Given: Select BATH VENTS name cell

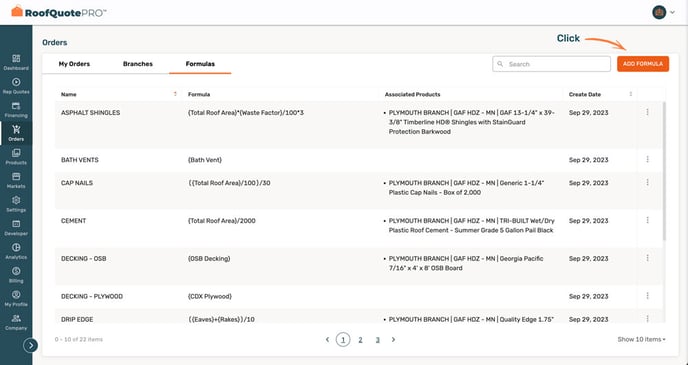Looking at the screenshot, I should [x=79, y=160].
